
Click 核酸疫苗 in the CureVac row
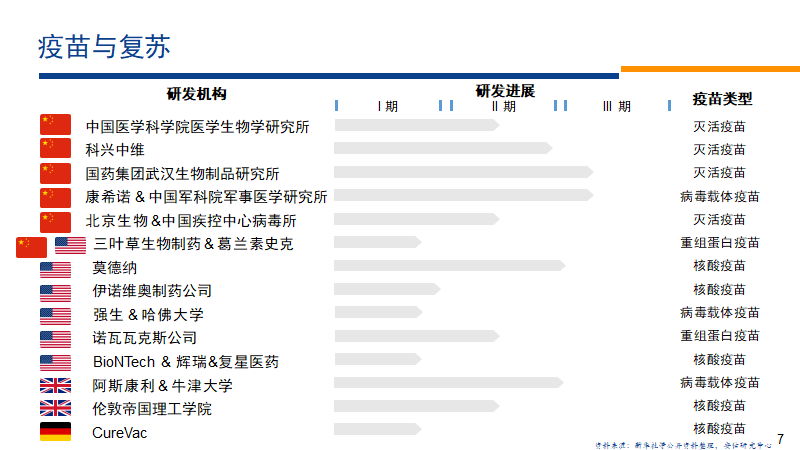point(719,428)
